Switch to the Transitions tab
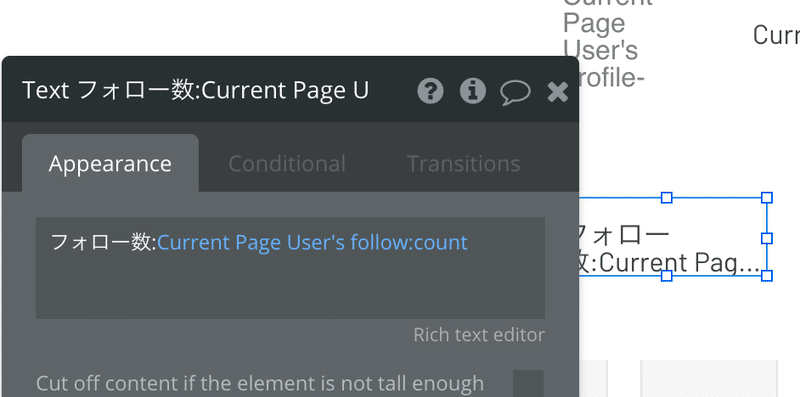 pyautogui.click(x=463, y=164)
